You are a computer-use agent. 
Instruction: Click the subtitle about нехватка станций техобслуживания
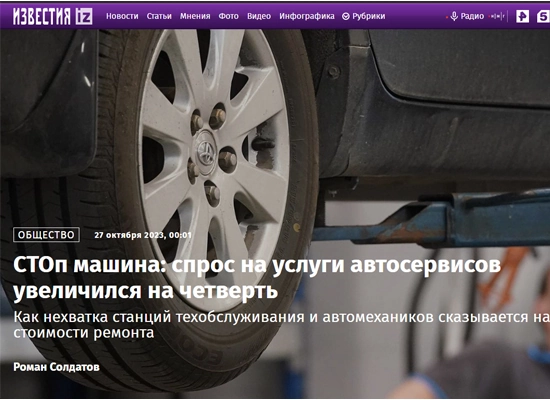(281, 325)
